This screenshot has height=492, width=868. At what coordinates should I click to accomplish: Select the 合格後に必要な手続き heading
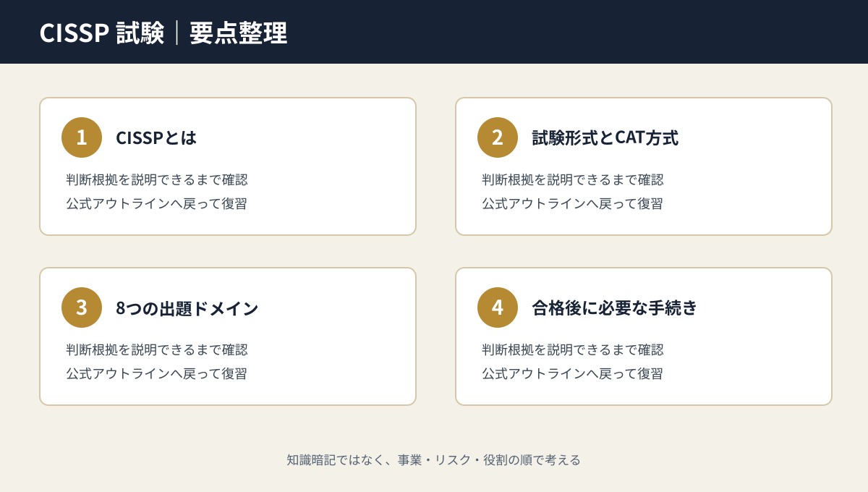[x=615, y=307]
